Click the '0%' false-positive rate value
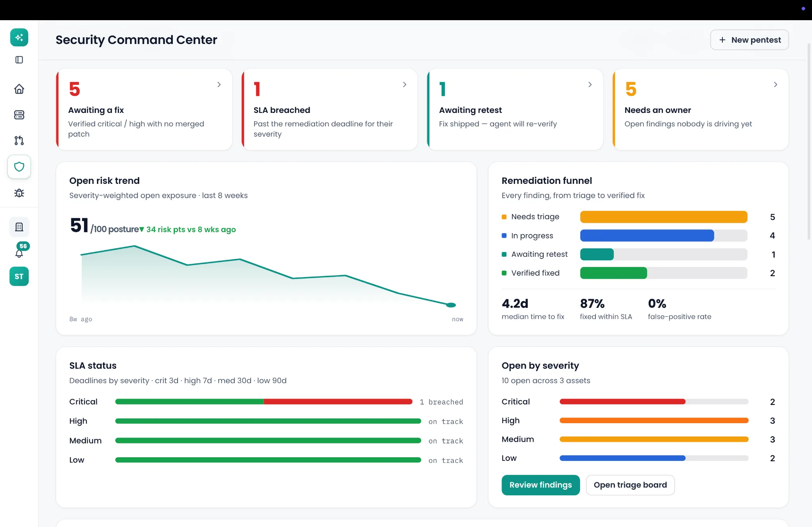 [x=657, y=304]
